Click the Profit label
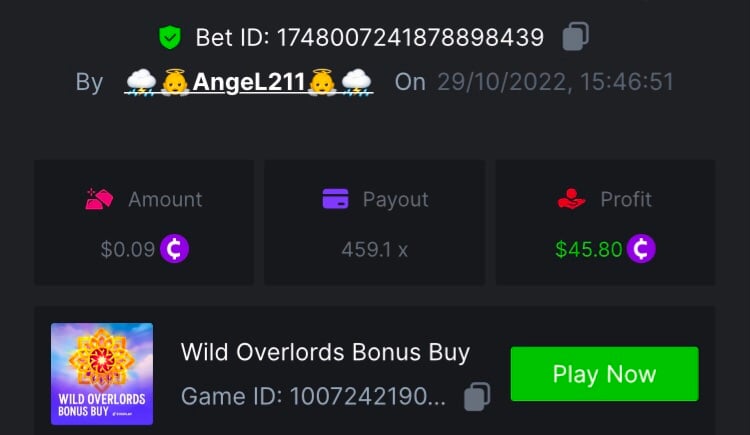This screenshot has width=750, height=435. [626, 199]
